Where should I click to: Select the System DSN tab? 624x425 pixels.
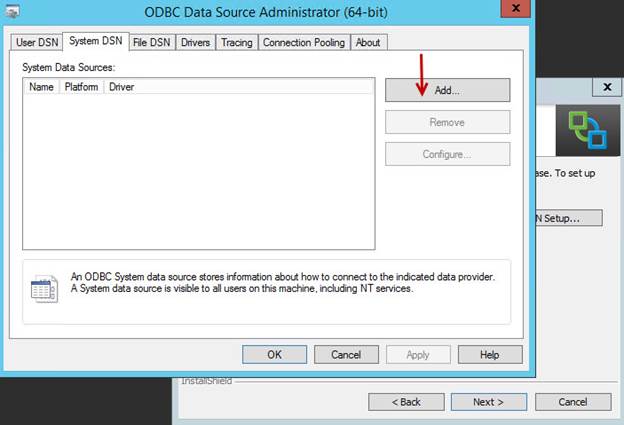click(96, 41)
